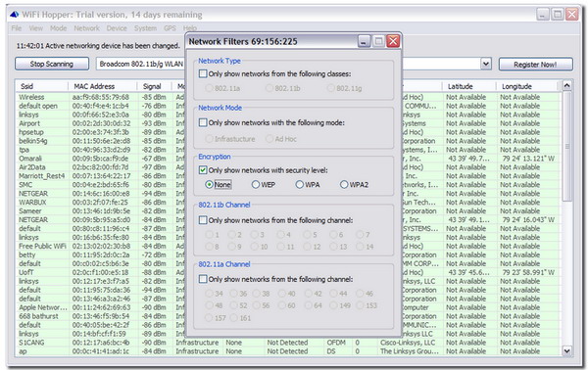588x370 pixels.
Task: Click the Register Now! button
Action: pyautogui.click(x=535, y=65)
